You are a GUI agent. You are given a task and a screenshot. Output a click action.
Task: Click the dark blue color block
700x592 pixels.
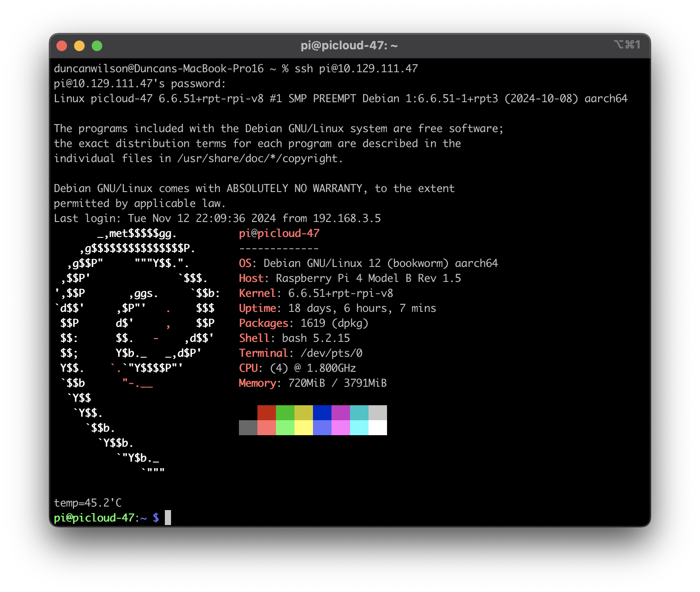tap(322, 413)
